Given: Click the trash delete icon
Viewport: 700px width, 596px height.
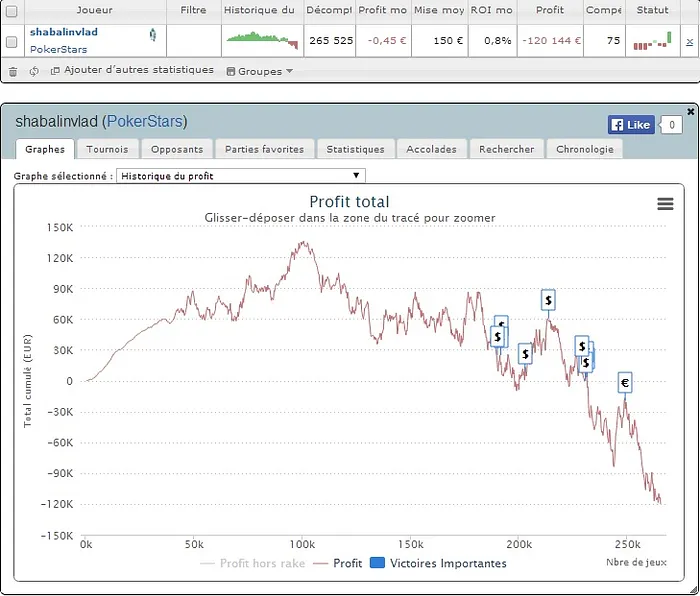Looking at the screenshot, I should [13, 71].
